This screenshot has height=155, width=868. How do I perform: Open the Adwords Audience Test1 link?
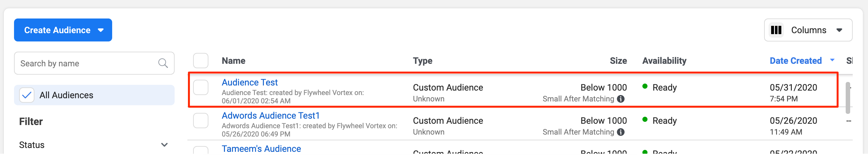(x=270, y=115)
